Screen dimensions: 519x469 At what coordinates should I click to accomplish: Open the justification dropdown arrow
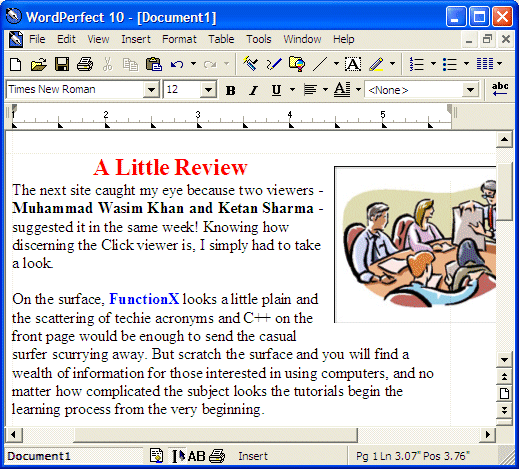325,89
